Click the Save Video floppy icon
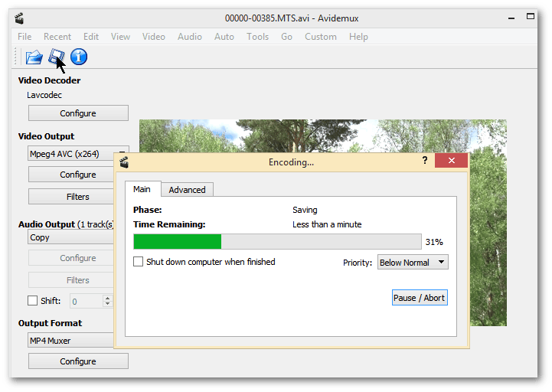Screen dimensions: 552x392 [56, 57]
